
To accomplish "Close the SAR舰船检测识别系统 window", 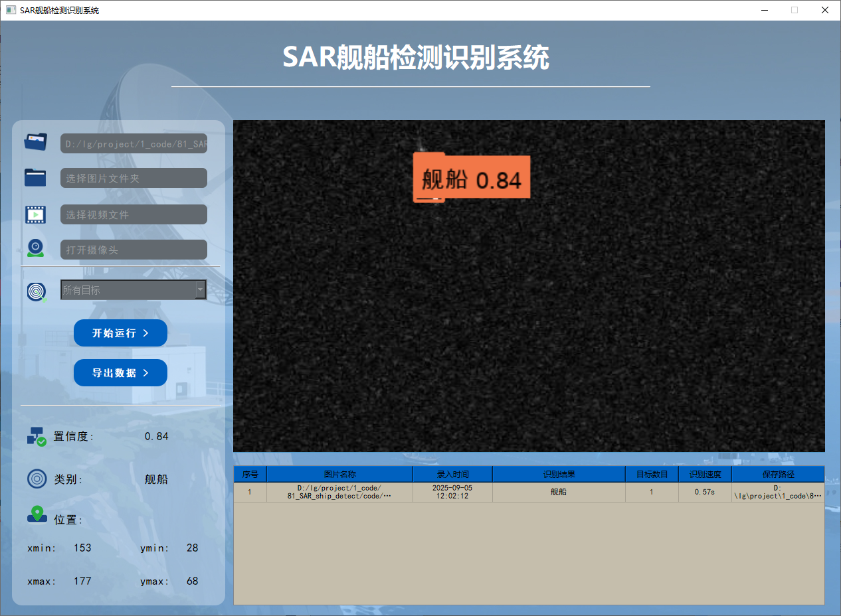I will 825,10.
